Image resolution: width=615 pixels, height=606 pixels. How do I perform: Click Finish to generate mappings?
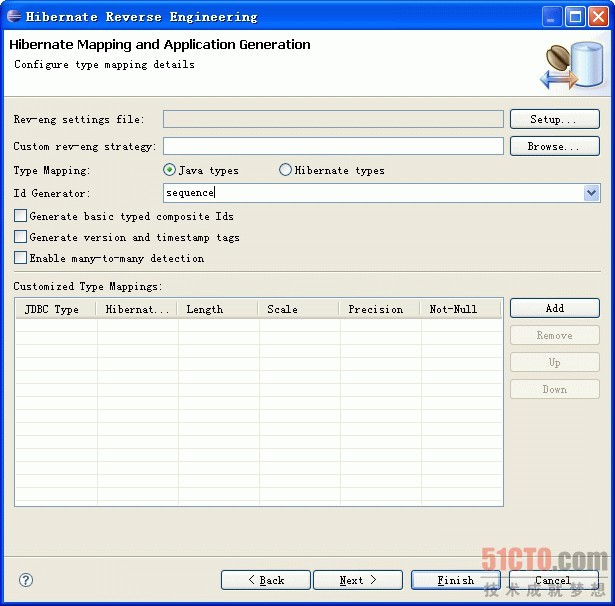tap(456, 580)
